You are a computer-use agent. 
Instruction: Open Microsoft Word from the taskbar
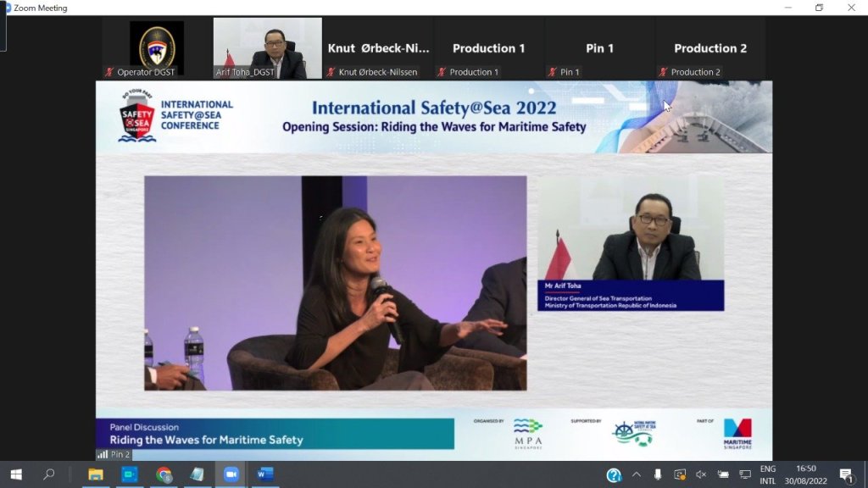point(264,474)
